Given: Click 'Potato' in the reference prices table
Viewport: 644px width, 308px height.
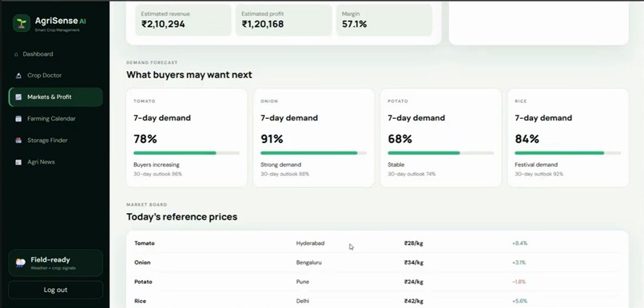Looking at the screenshot, I should pos(143,282).
